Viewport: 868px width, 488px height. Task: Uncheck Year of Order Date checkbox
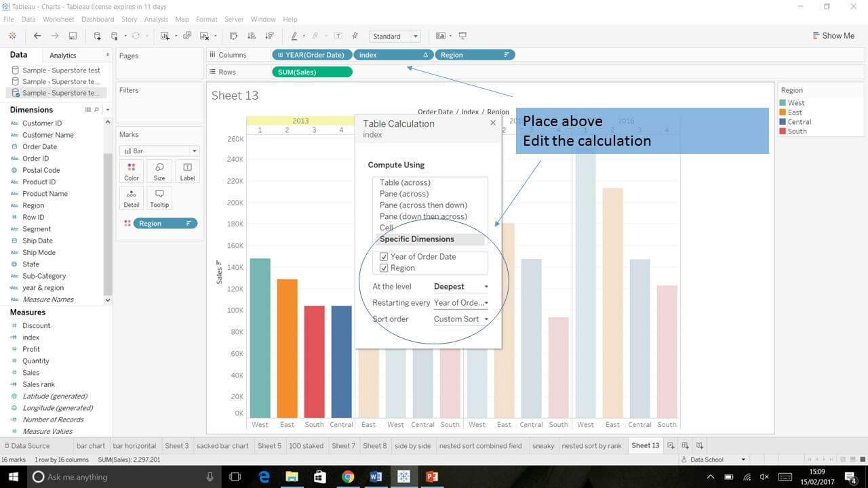pos(384,257)
